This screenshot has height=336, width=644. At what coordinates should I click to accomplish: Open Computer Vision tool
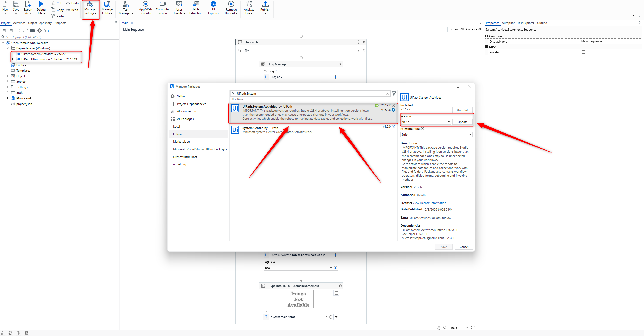pos(163,8)
